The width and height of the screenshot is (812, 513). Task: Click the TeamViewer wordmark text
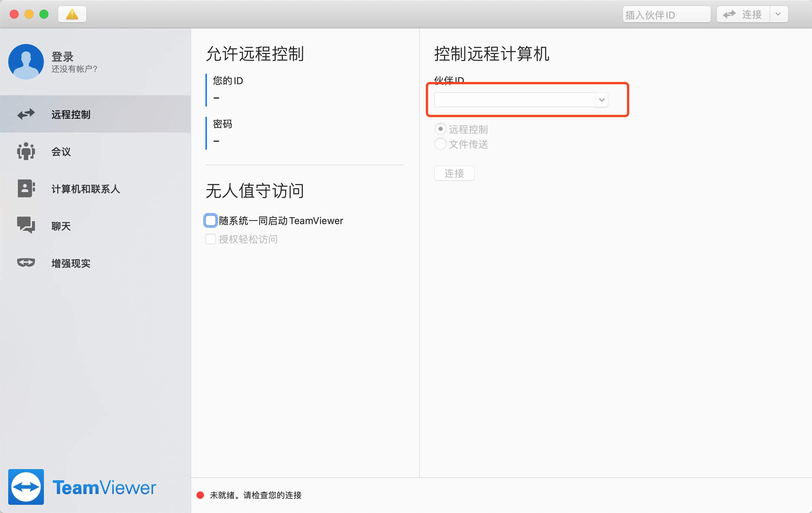104,488
